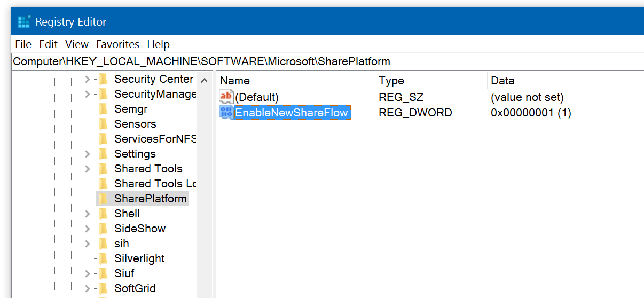Screen dimensions: 644x298
Task: Click the tree pane scroll up arrow
Action: [203, 81]
